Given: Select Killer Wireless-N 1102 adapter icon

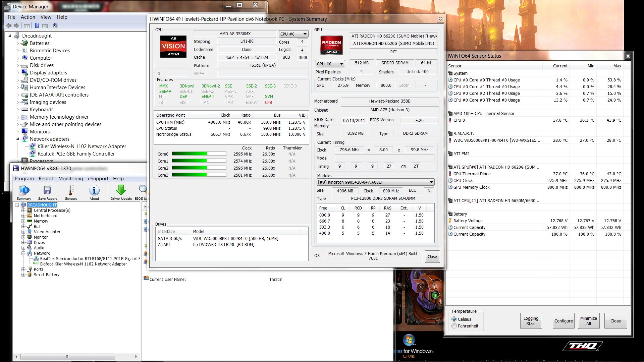Looking at the screenshot, I should tap(33, 146).
